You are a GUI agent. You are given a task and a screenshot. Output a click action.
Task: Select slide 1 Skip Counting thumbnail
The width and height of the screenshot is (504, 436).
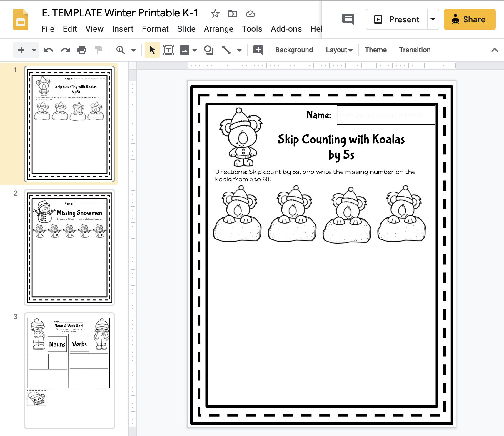[x=69, y=124]
